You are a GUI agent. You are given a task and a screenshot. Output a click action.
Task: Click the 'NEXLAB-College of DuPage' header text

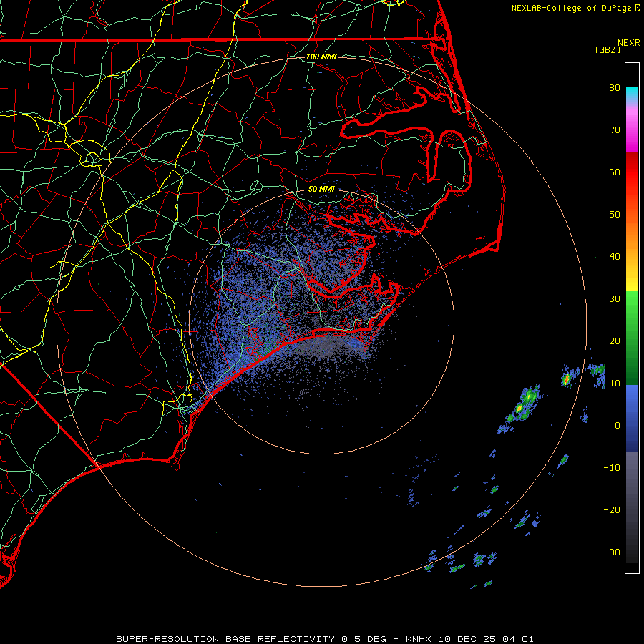[571, 8]
